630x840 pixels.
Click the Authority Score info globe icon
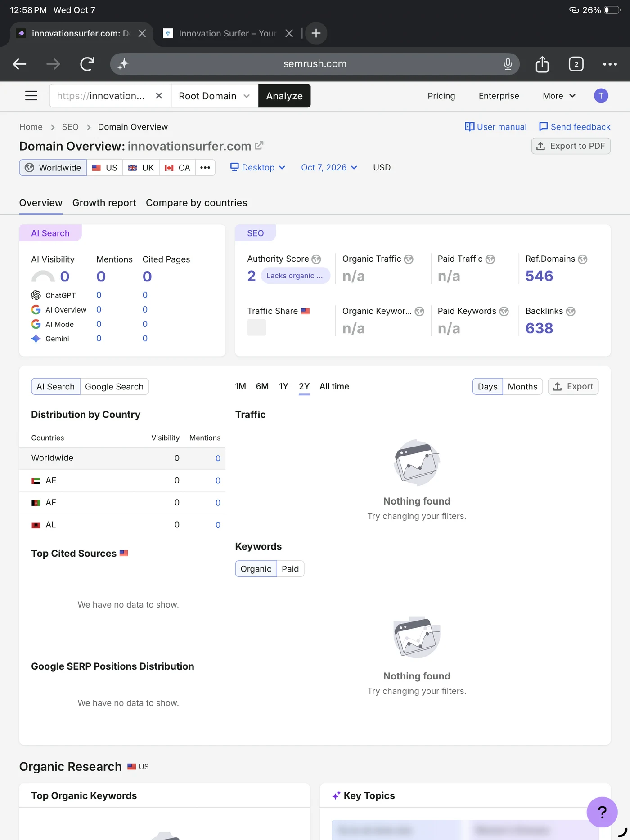click(x=316, y=259)
